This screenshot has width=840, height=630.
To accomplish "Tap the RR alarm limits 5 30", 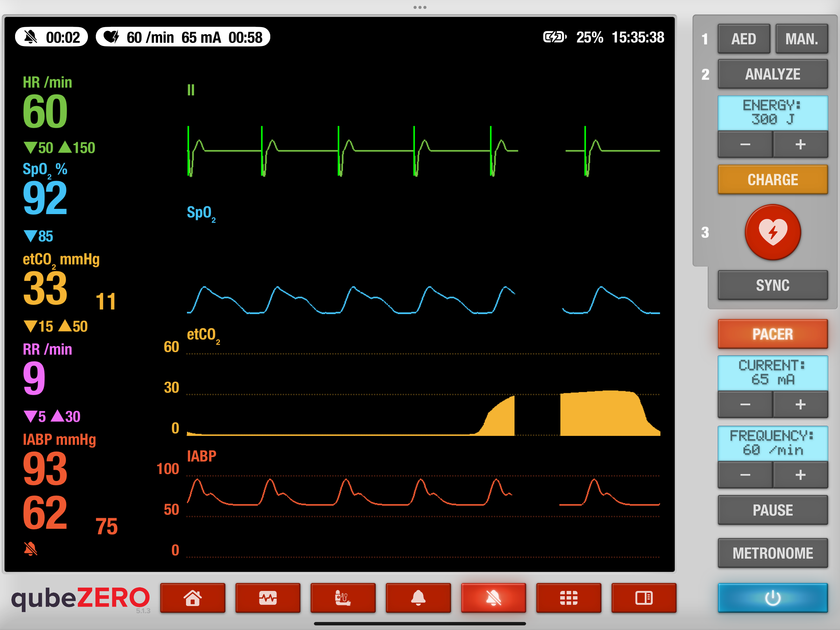I will pos(52,417).
